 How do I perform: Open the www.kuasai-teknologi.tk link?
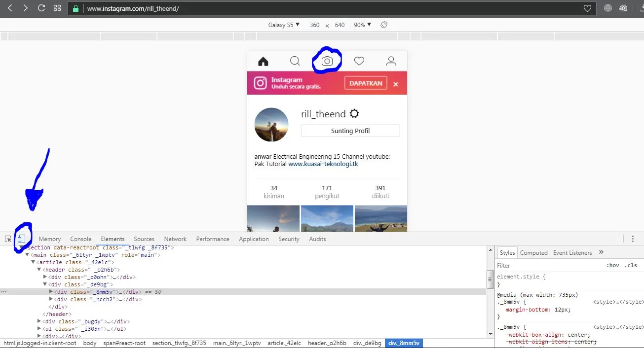[x=323, y=164]
